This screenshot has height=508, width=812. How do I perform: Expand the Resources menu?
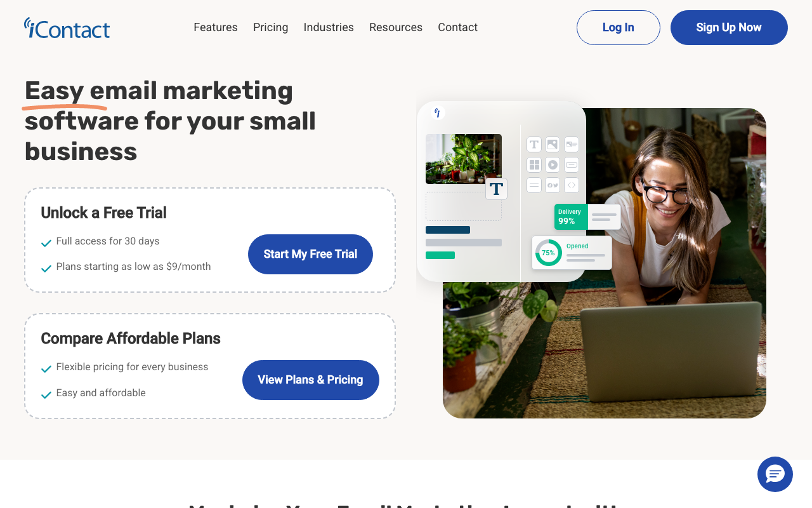tap(396, 27)
